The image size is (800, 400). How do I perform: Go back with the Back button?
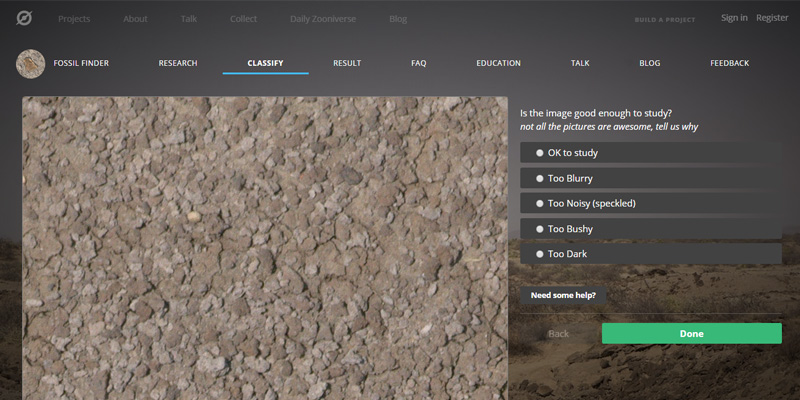[558, 334]
